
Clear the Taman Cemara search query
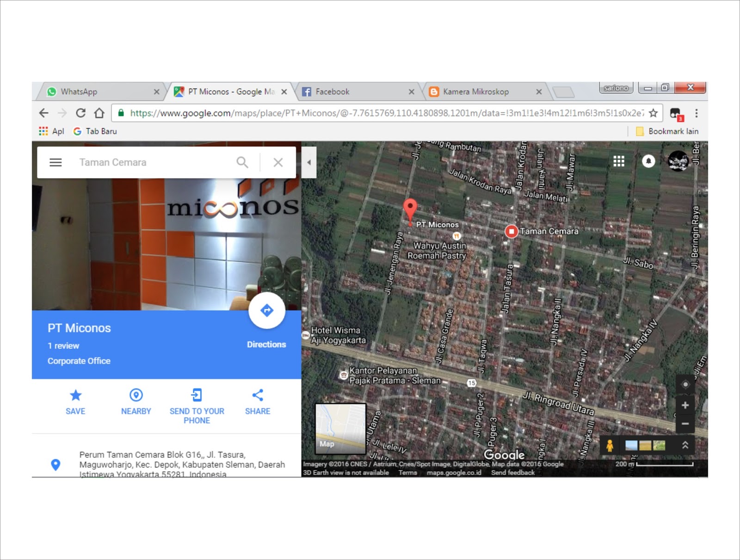point(278,162)
